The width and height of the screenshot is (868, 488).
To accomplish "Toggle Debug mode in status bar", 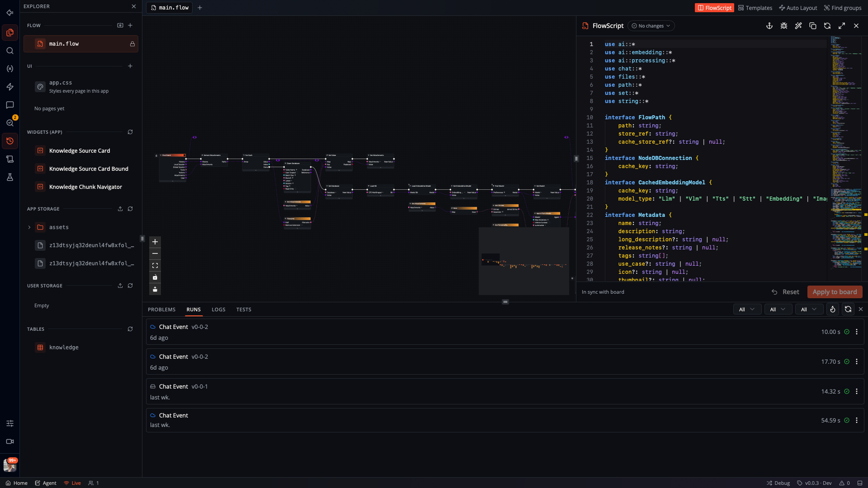I will [x=778, y=483].
